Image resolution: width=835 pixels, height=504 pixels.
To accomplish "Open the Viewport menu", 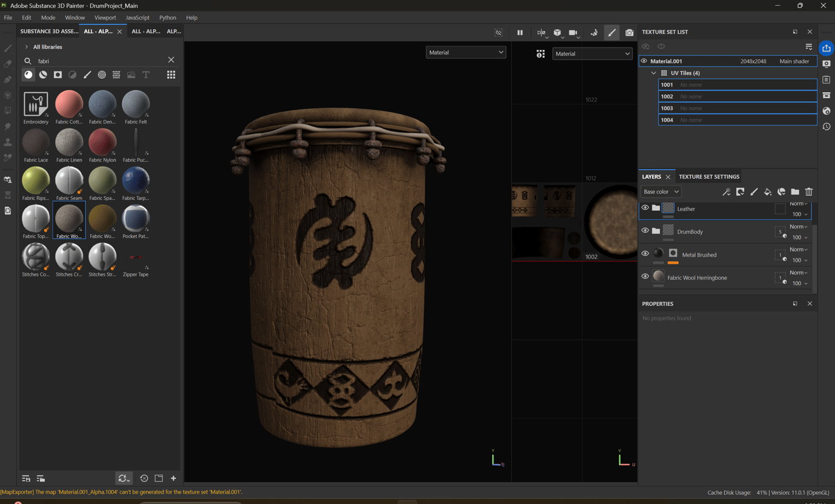I will tap(105, 17).
